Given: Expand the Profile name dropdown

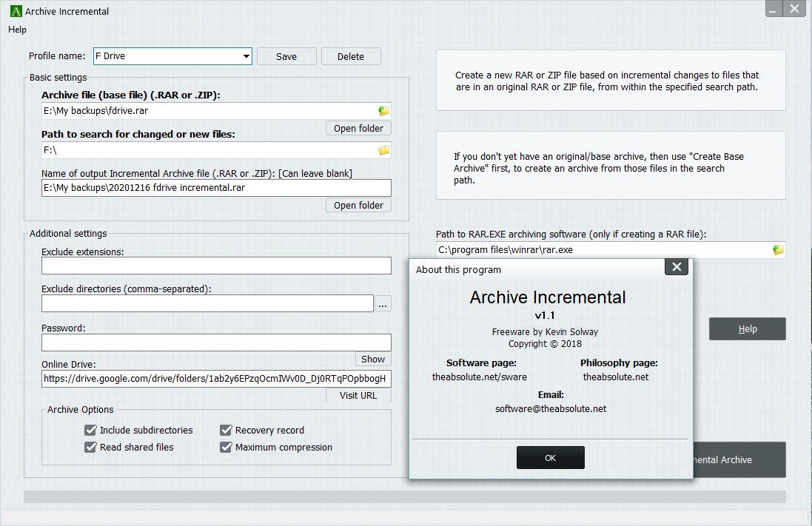Looking at the screenshot, I should click(246, 56).
